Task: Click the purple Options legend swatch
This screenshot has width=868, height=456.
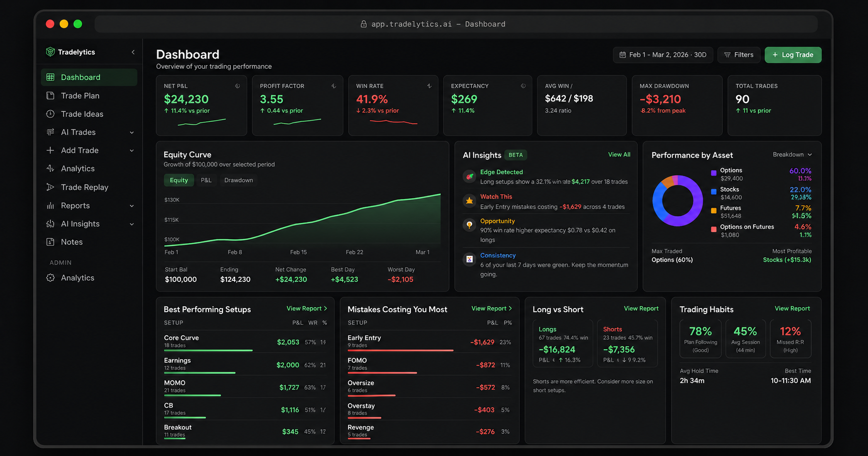Action: [714, 173]
